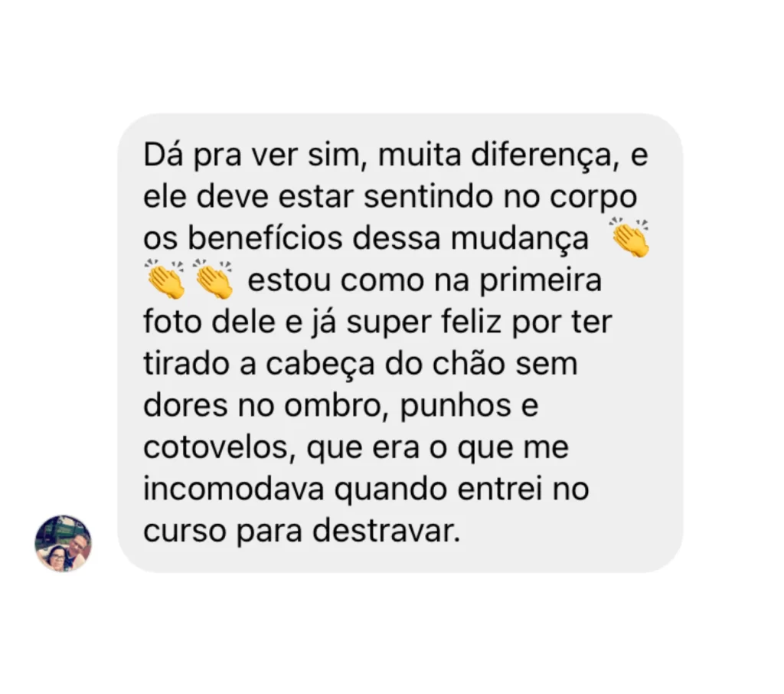Open the sender's profile picture avatar
This screenshot has width=784, height=694.
pyautogui.click(x=63, y=543)
